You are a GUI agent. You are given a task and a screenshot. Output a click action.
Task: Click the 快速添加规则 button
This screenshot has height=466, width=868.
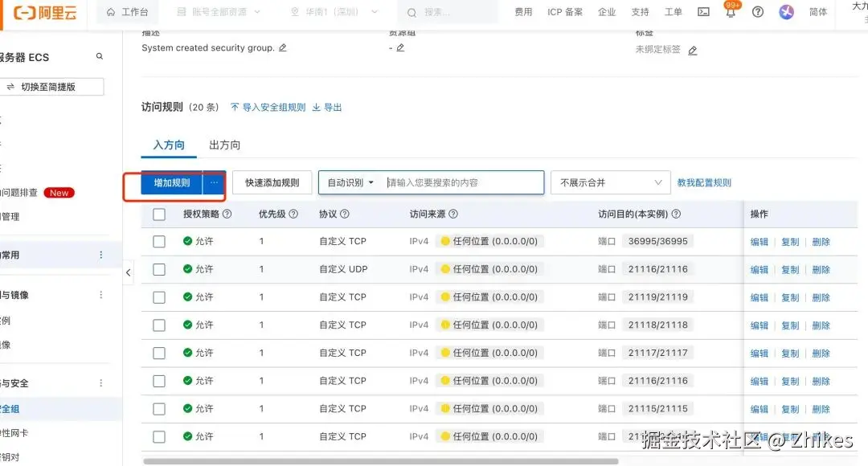272,182
